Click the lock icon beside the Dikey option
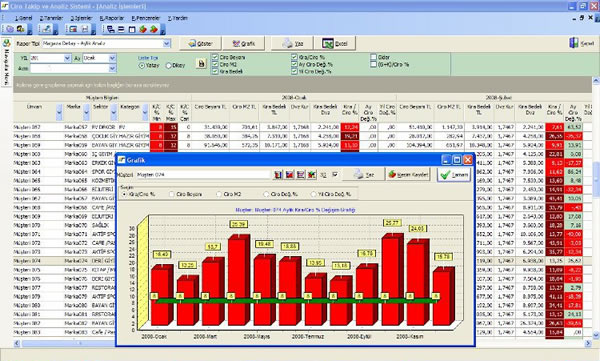Viewport: 600px width, 361px height. pos(201,64)
